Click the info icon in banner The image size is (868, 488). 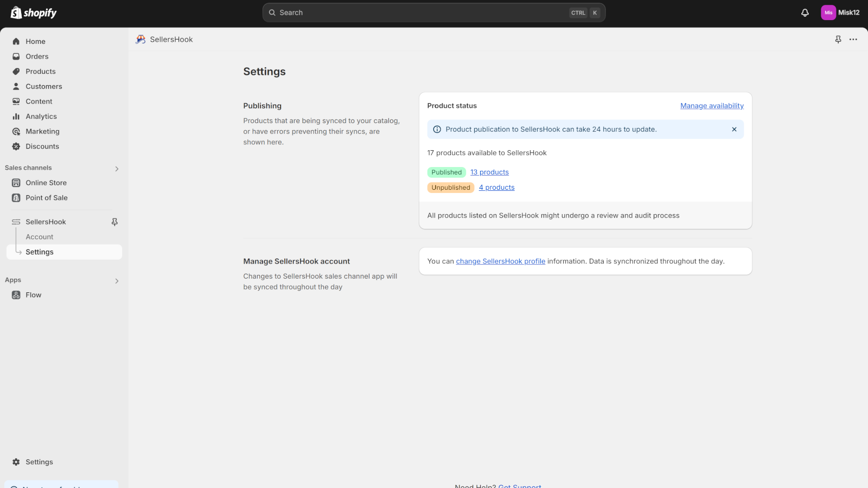[437, 129]
